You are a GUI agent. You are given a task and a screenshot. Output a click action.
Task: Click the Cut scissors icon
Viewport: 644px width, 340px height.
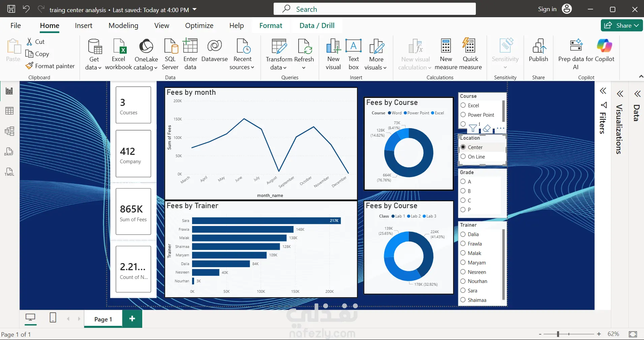tap(30, 41)
